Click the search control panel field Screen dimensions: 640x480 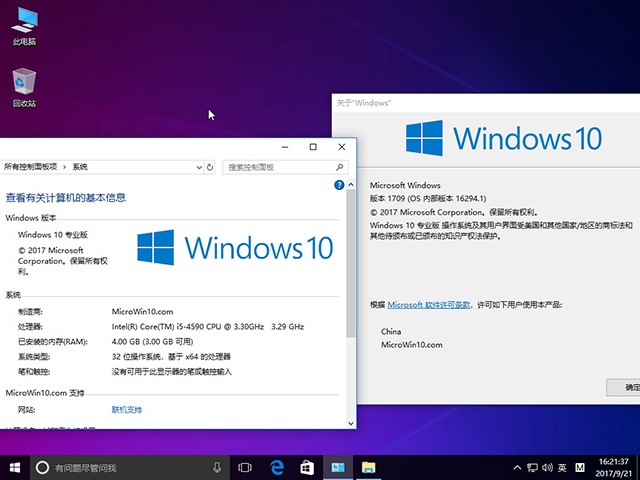pos(285,167)
